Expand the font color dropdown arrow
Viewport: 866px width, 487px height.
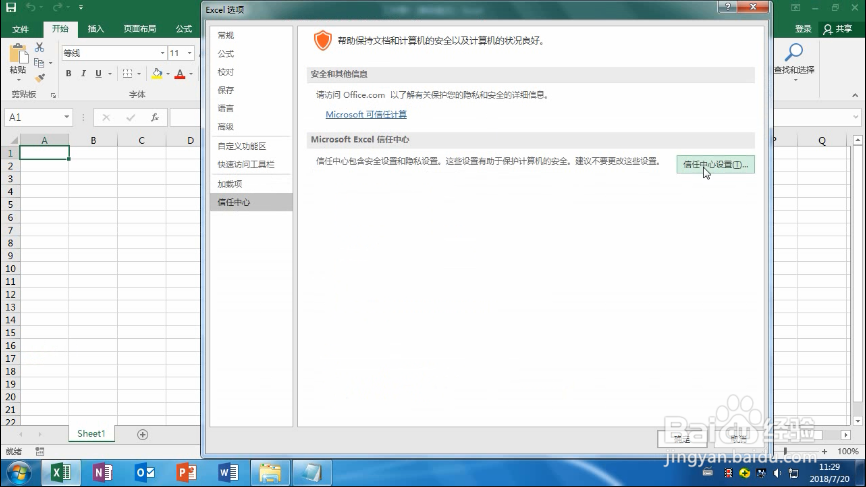(x=191, y=73)
